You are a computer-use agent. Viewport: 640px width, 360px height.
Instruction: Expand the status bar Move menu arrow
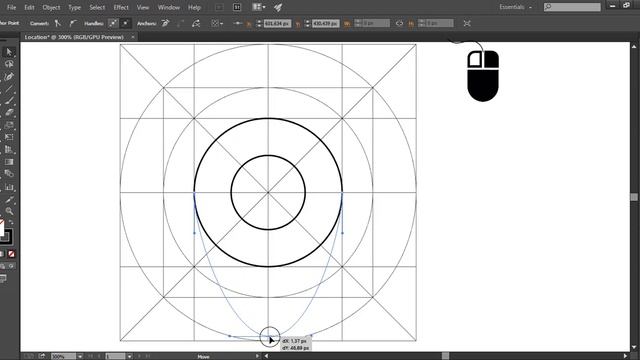point(257,356)
